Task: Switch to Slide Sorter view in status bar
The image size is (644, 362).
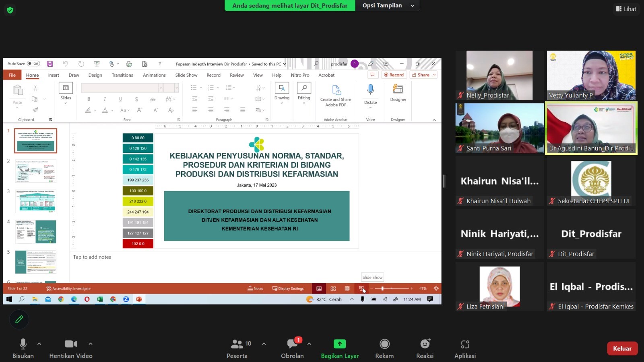Action: coord(333,288)
